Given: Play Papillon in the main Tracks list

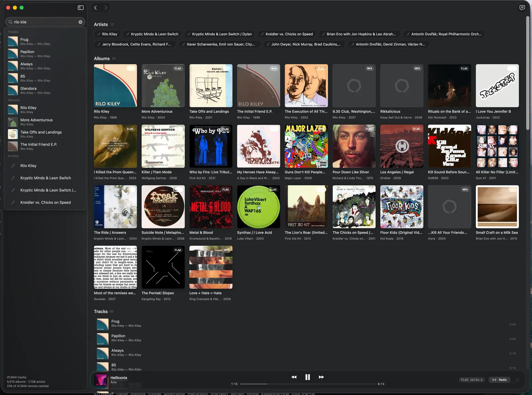Looking at the screenshot, I should [306, 339].
